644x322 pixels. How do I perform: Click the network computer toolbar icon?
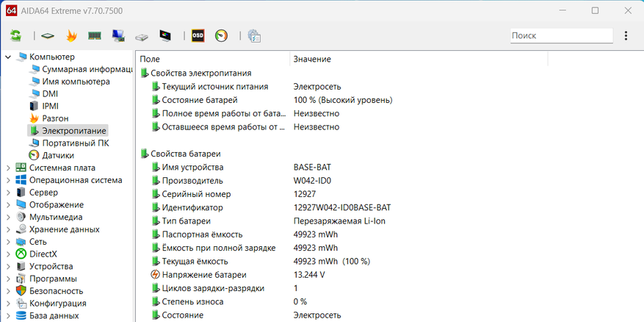coord(119,36)
